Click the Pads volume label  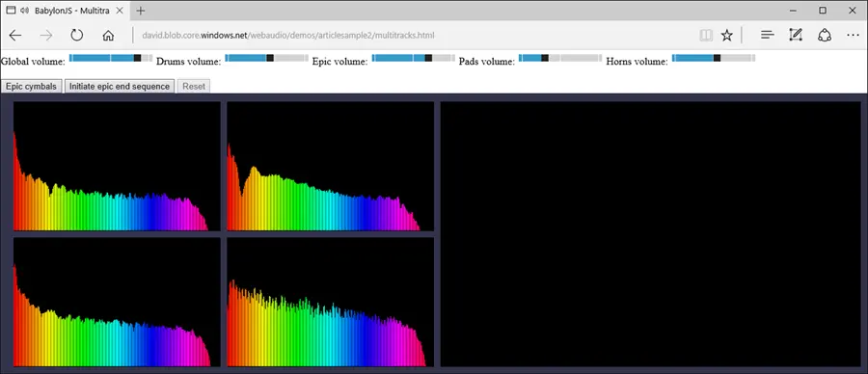(487, 62)
